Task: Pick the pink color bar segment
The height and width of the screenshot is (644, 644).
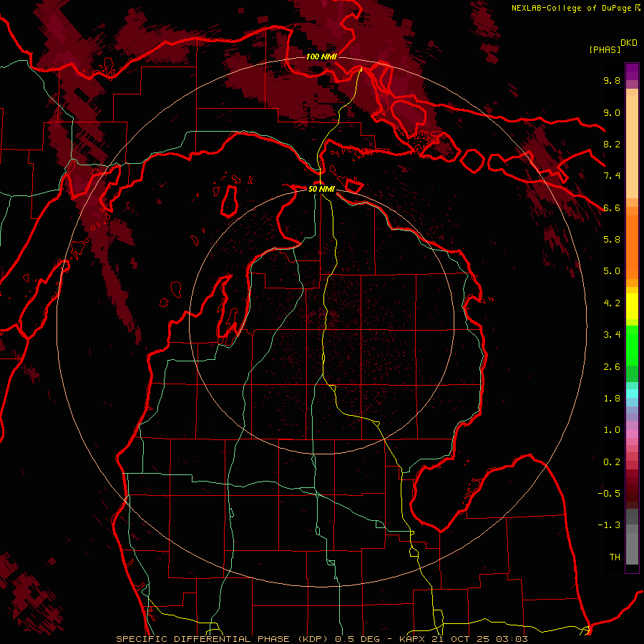Action: [x=632, y=434]
